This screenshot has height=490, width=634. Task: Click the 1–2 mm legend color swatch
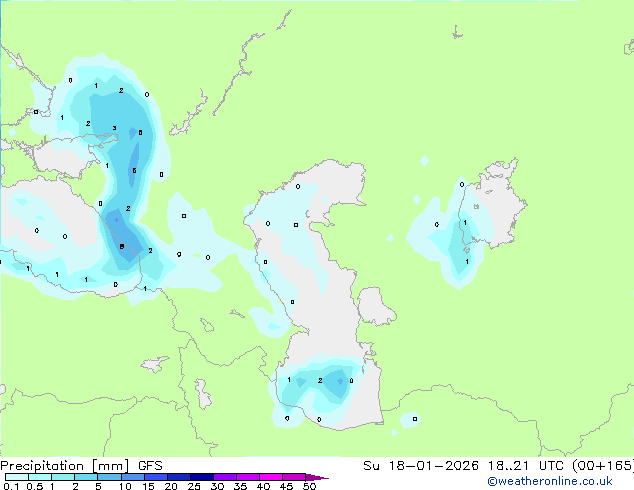tap(63, 477)
